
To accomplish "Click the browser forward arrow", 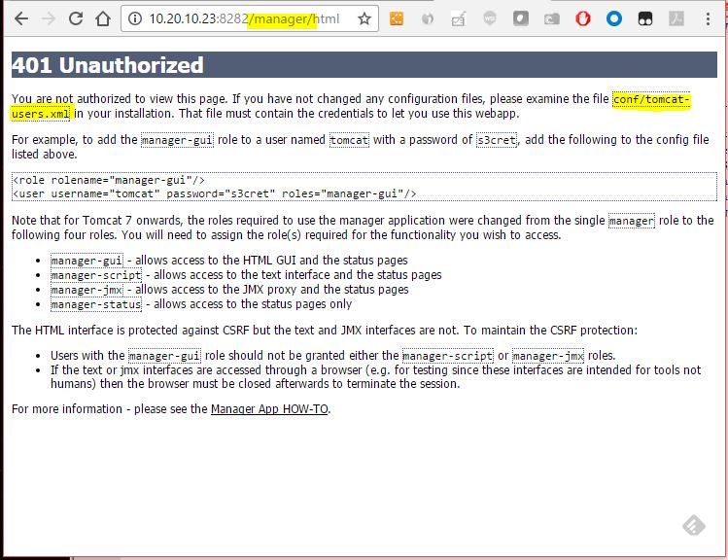I will [x=48, y=18].
